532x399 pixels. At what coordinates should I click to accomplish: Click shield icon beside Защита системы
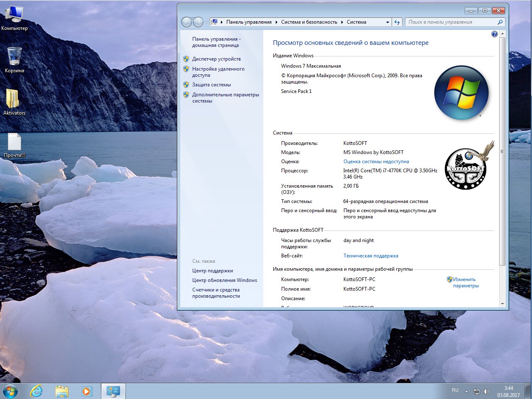pos(186,85)
